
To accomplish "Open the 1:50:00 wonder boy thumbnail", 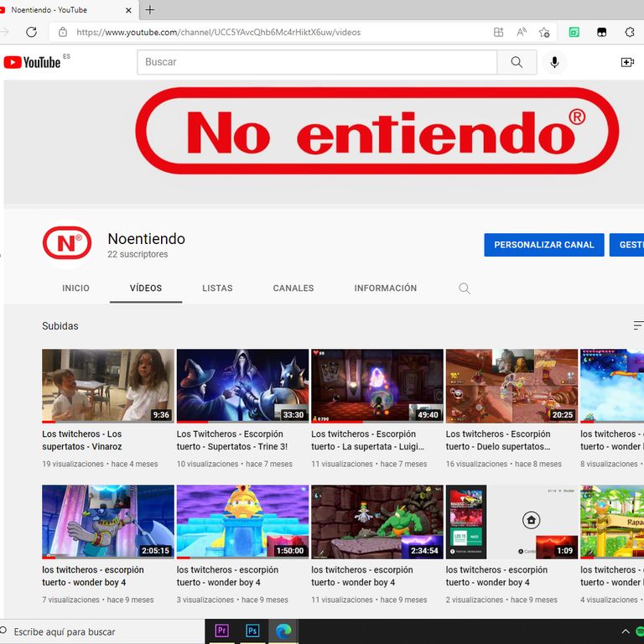I will click(x=242, y=522).
